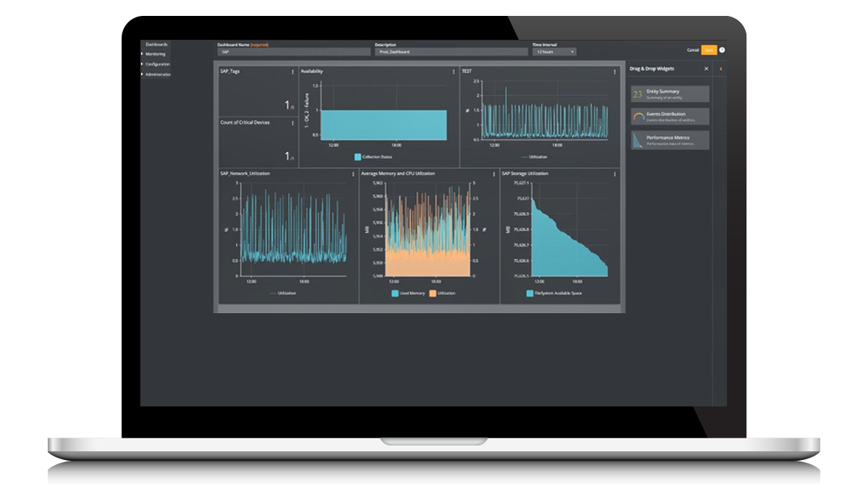Toggle Collection Status legend swatch

click(x=357, y=156)
